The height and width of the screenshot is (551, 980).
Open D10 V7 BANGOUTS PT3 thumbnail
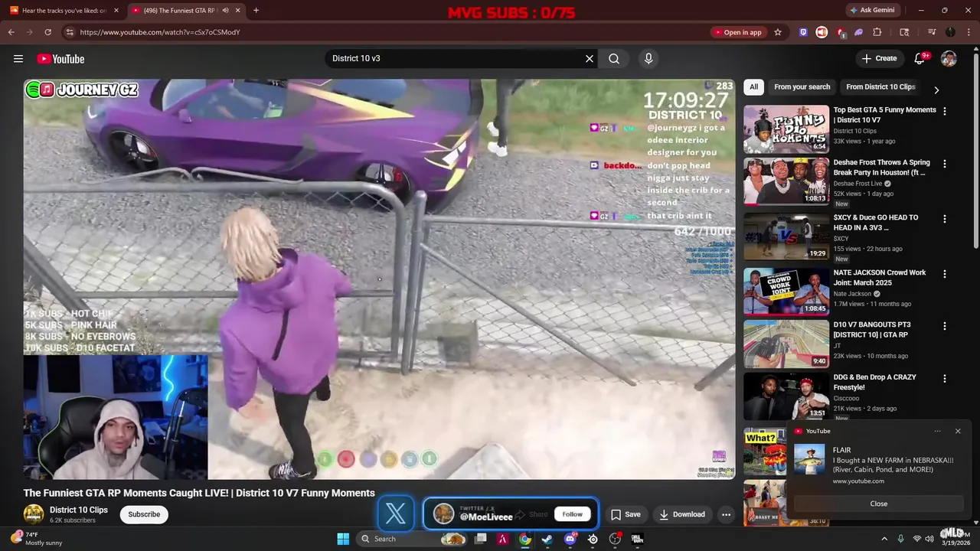786,344
